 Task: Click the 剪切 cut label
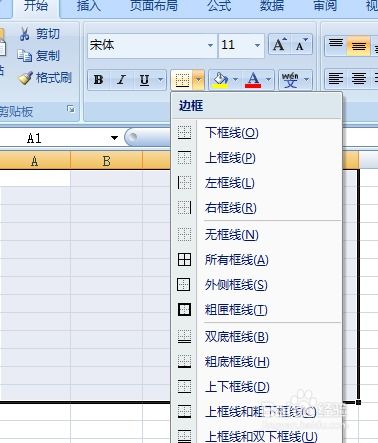48,34
